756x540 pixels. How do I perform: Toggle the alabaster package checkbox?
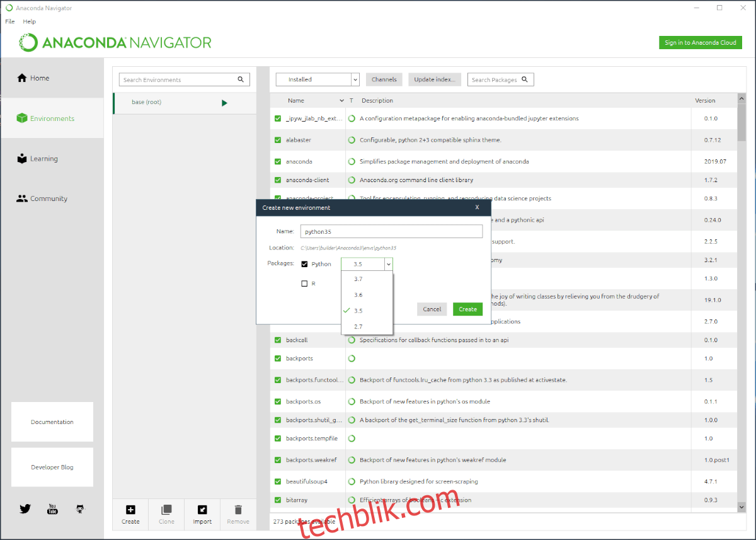coord(278,140)
